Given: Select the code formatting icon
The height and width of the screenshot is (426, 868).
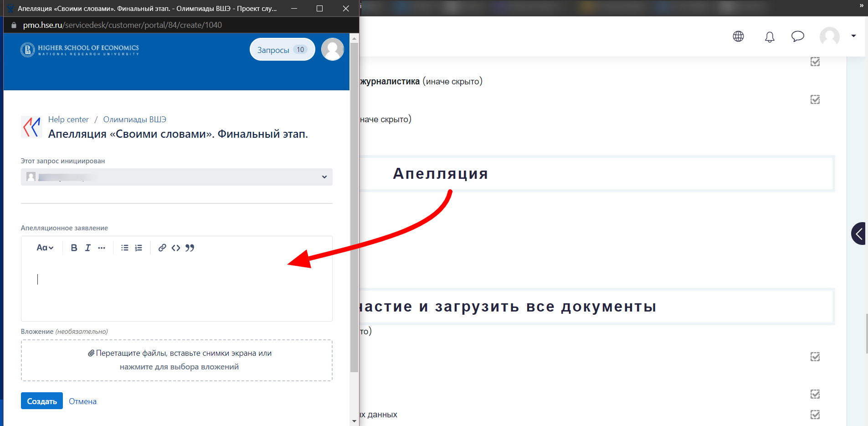Looking at the screenshot, I should pyautogui.click(x=176, y=248).
